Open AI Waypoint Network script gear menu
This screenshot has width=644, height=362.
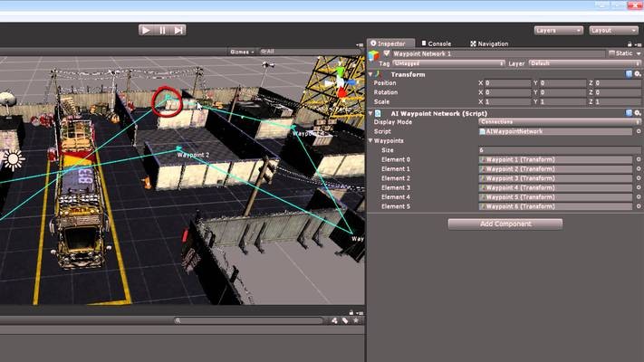(638, 112)
